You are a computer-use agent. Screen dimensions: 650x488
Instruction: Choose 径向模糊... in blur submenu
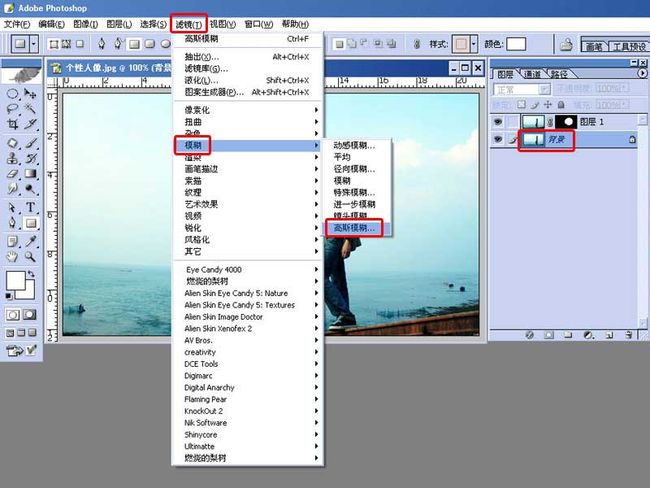point(357,169)
